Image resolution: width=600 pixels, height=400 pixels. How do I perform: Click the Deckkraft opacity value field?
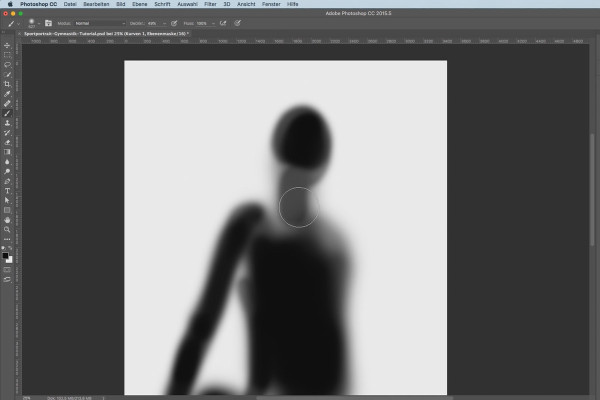click(154, 23)
